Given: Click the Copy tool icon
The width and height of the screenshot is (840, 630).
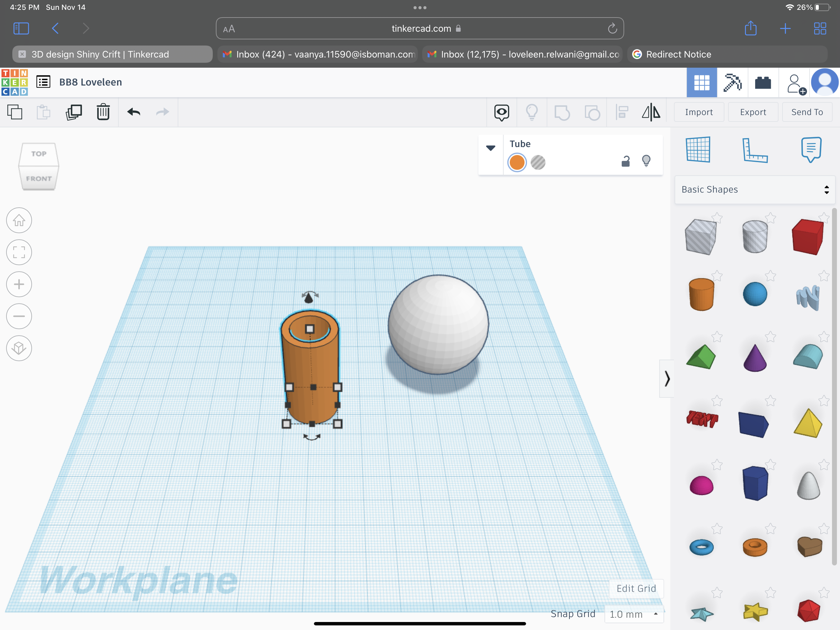Looking at the screenshot, I should tap(15, 112).
